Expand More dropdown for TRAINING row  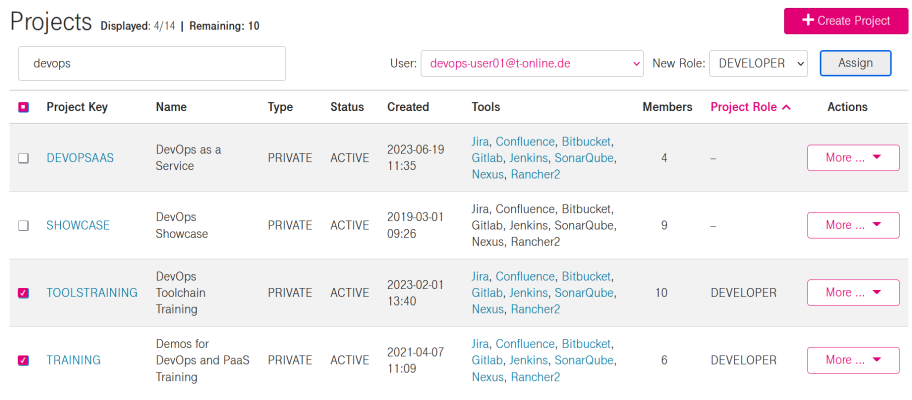point(853,360)
